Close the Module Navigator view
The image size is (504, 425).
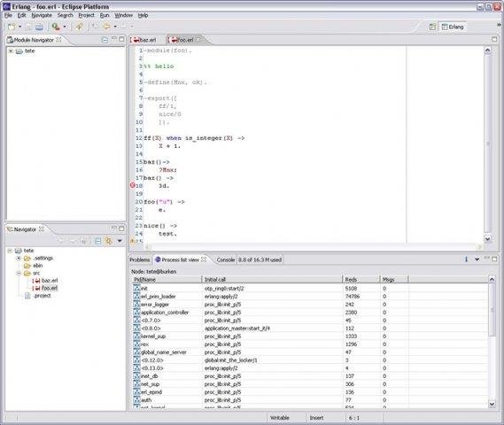(58, 39)
